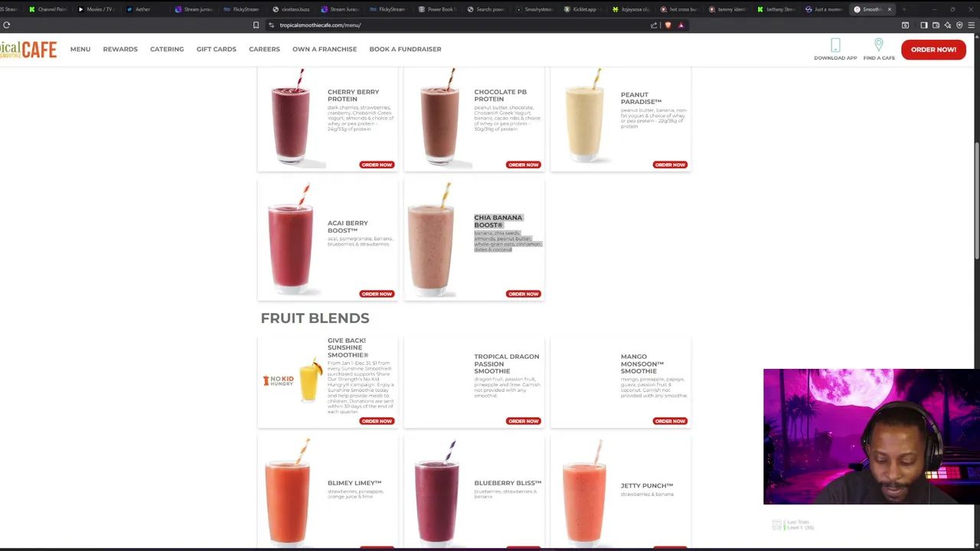Click the red ORDER NOW! header button
The width and height of the screenshot is (980, 551).
point(933,50)
